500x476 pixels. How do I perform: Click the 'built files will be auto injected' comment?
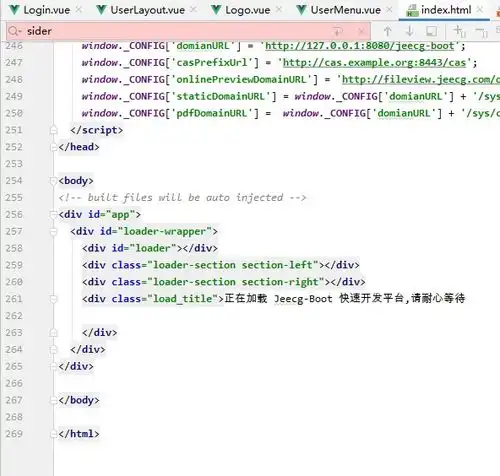182,197
